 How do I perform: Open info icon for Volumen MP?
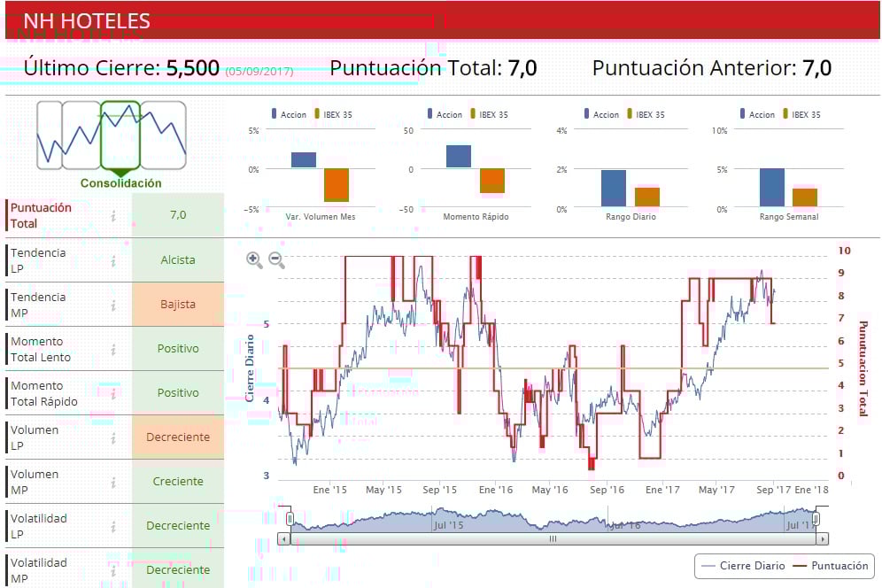tap(113, 483)
